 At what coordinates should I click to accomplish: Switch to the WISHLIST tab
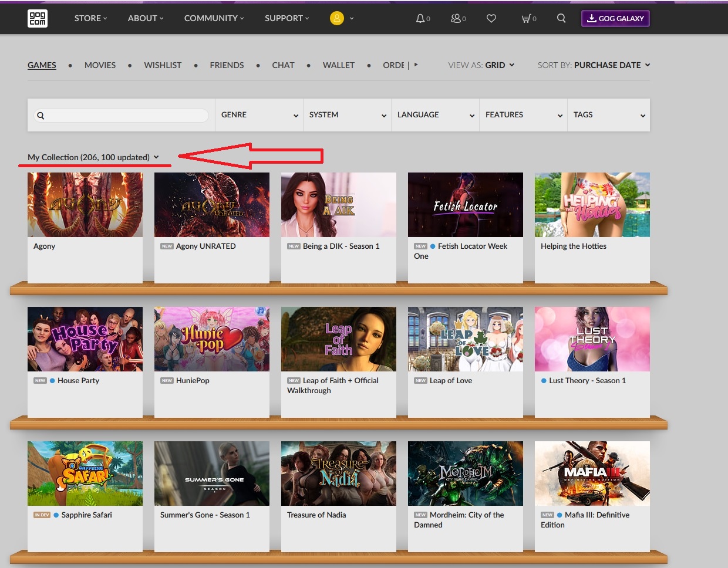[163, 65]
